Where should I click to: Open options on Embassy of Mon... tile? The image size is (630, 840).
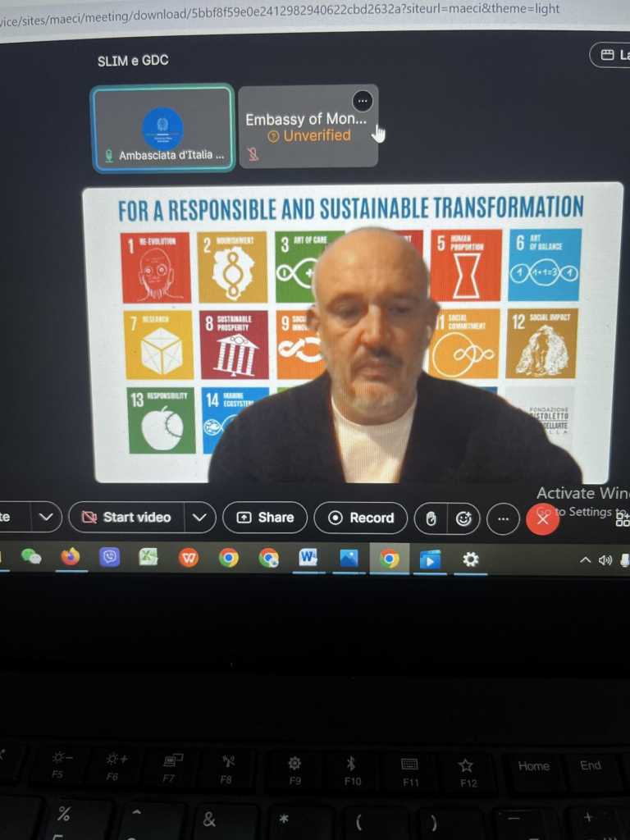363,101
